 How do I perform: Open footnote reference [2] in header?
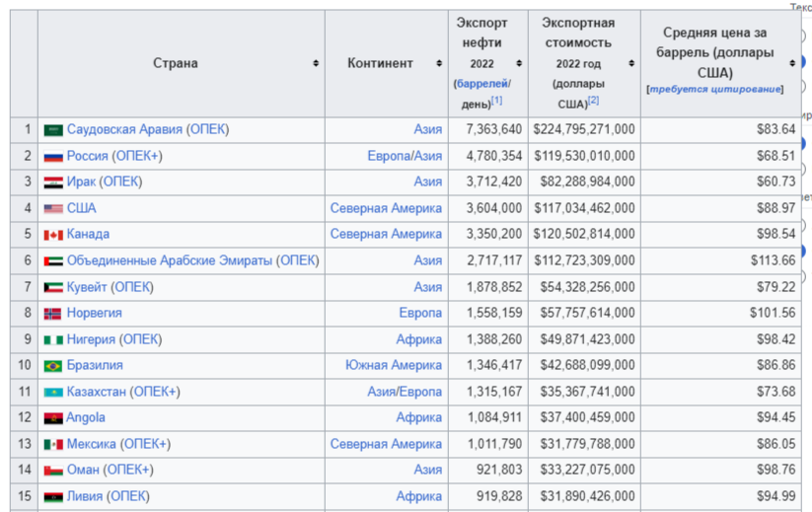click(x=593, y=101)
